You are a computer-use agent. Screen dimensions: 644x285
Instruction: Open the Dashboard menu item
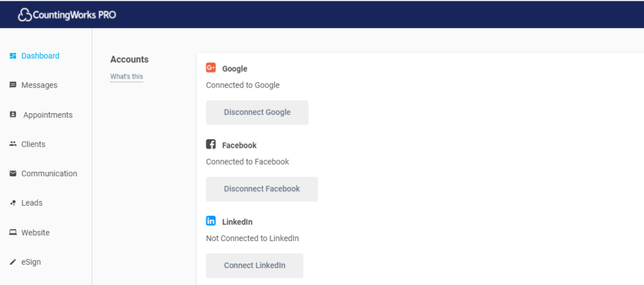point(40,55)
